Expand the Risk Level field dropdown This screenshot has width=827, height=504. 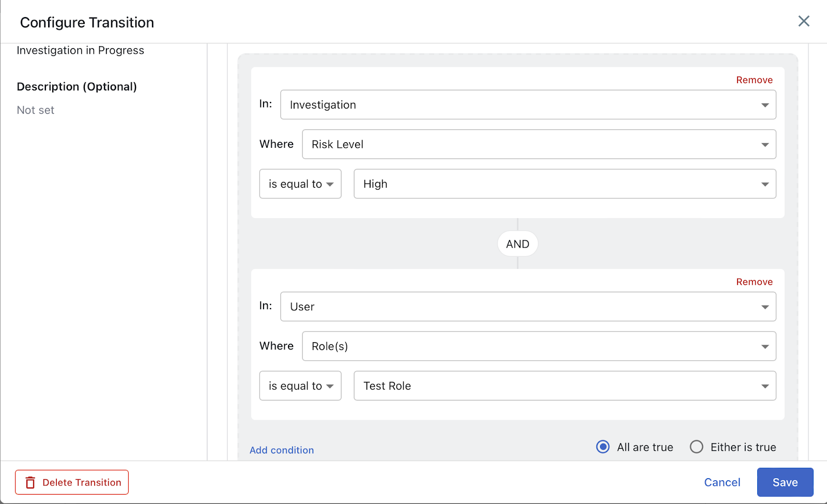pos(539,144)
